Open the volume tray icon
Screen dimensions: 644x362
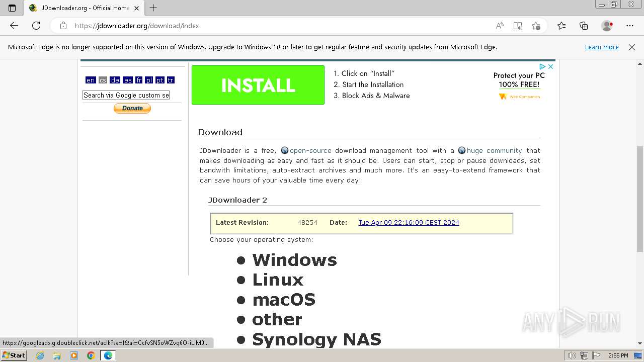click(x=572, y=355)
